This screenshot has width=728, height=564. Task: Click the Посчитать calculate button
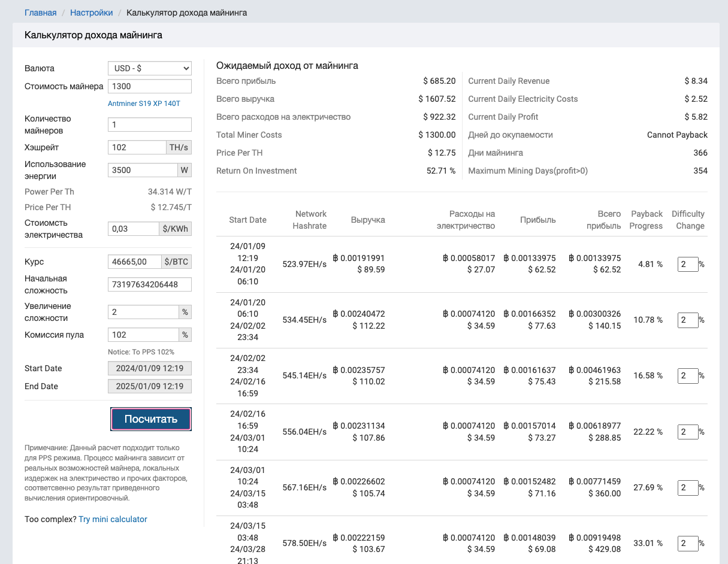tap(151, 419)
